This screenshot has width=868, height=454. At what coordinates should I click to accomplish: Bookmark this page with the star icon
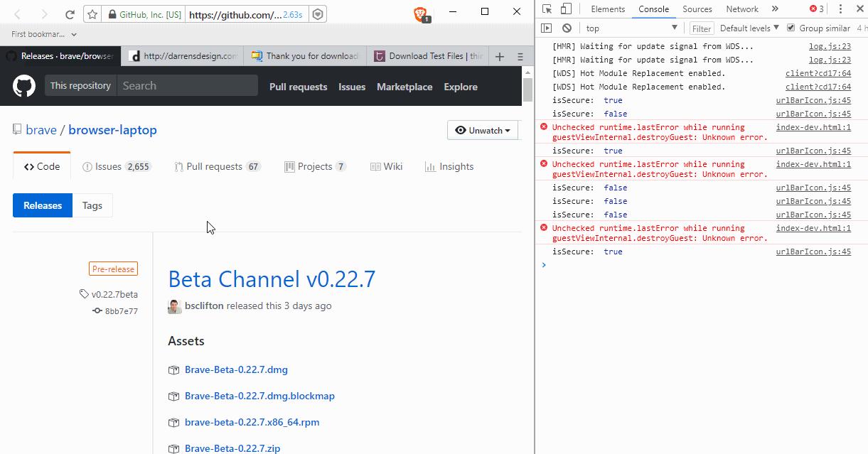[92, 14]
